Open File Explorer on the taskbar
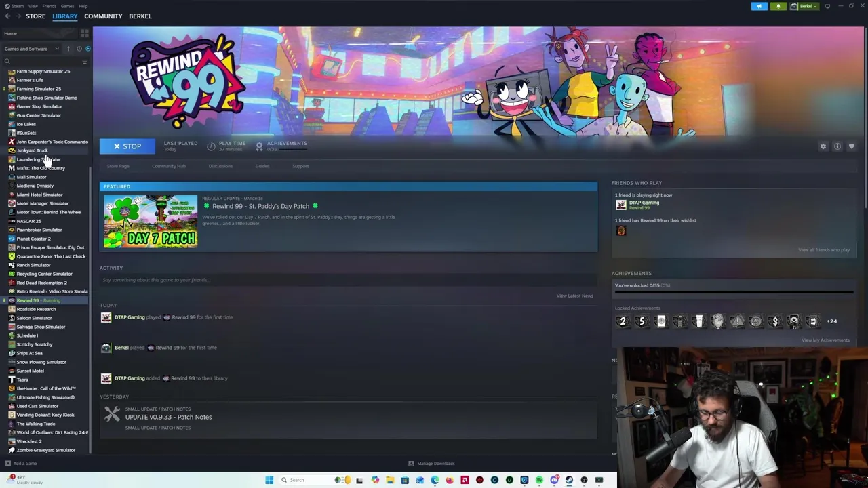This screenshot has height=488, width=868. (390, 480)
